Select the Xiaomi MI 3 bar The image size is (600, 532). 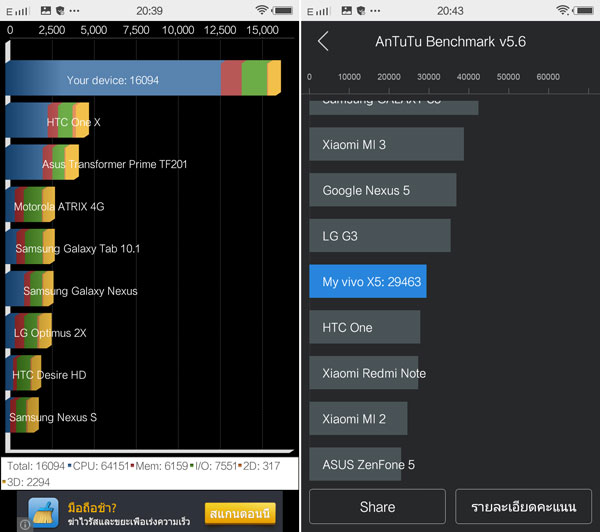click(x=386, y=144)
